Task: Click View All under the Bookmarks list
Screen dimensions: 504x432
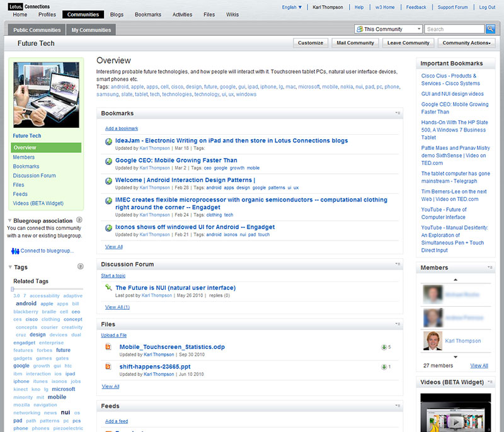Action: [114, 247]
